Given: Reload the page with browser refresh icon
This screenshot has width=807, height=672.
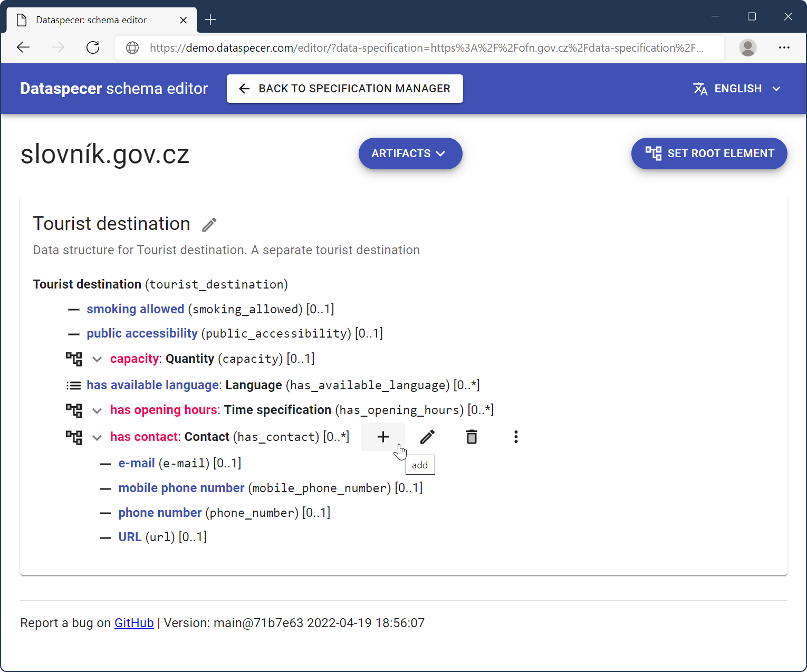Looking at the screenshot, I should 93,47.
